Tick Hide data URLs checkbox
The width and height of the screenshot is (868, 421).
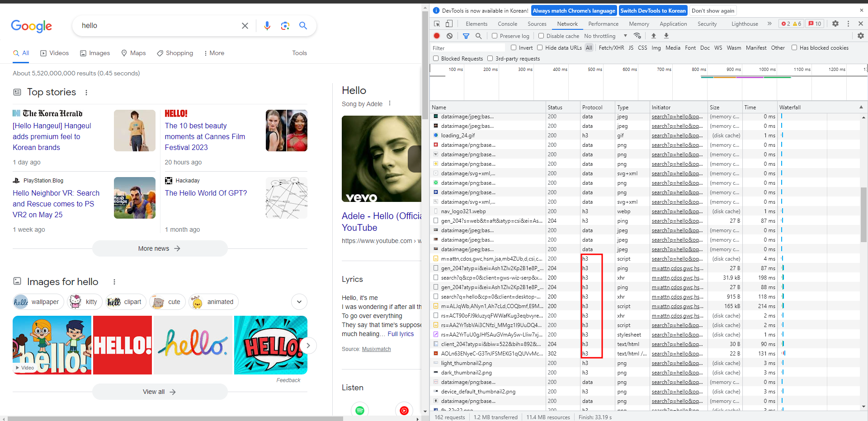pos(540,47)
